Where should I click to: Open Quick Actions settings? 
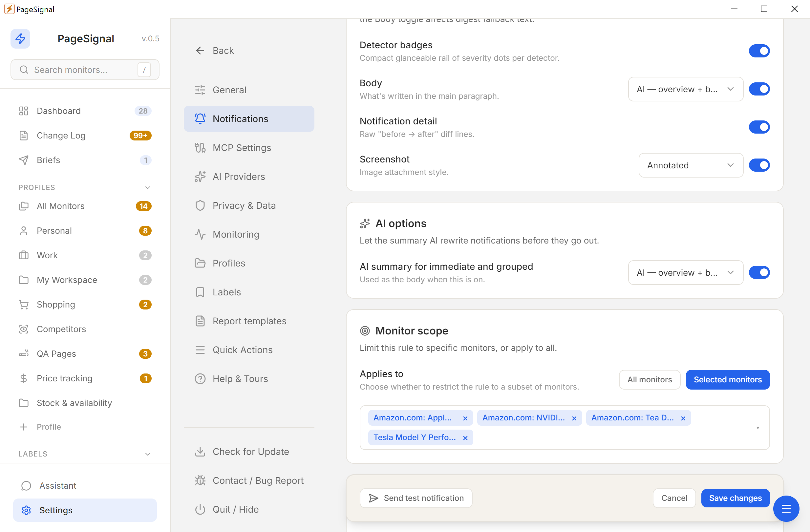click(249, 350)
